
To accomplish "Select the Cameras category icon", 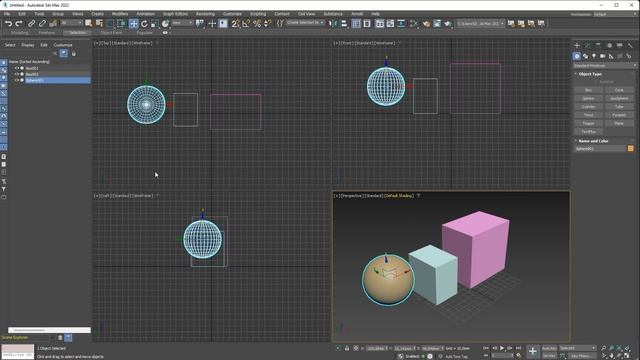I will coord(602,56).
